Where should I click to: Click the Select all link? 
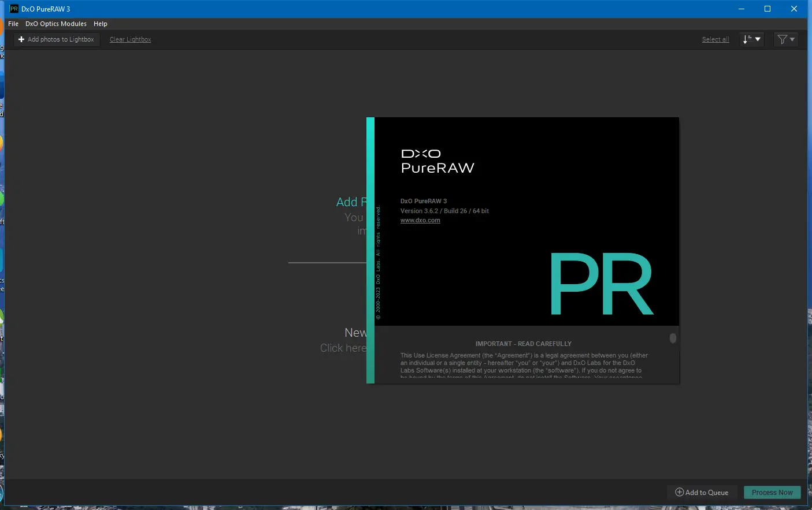point(715,39)
